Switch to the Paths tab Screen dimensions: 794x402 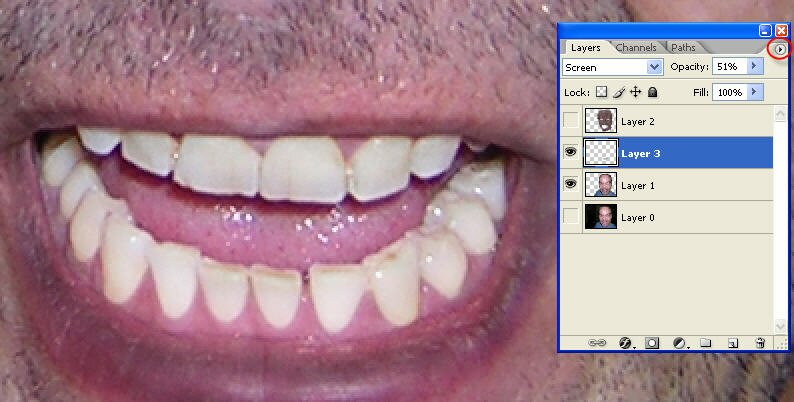coord(683,48)
